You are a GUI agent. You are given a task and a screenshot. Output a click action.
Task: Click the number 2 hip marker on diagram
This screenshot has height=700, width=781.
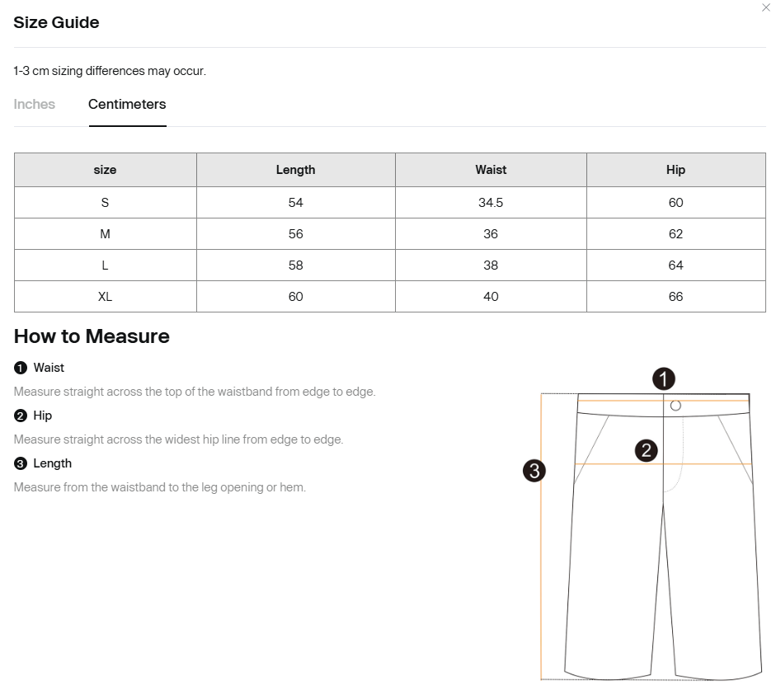point(646,450)
